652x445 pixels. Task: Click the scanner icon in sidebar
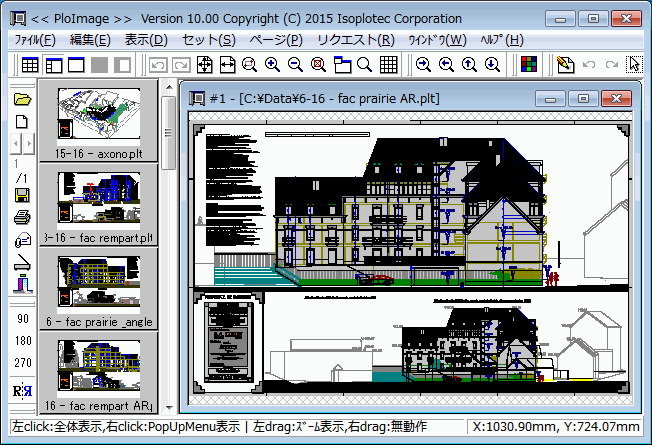pyautogui.click(x=22, y=263)
